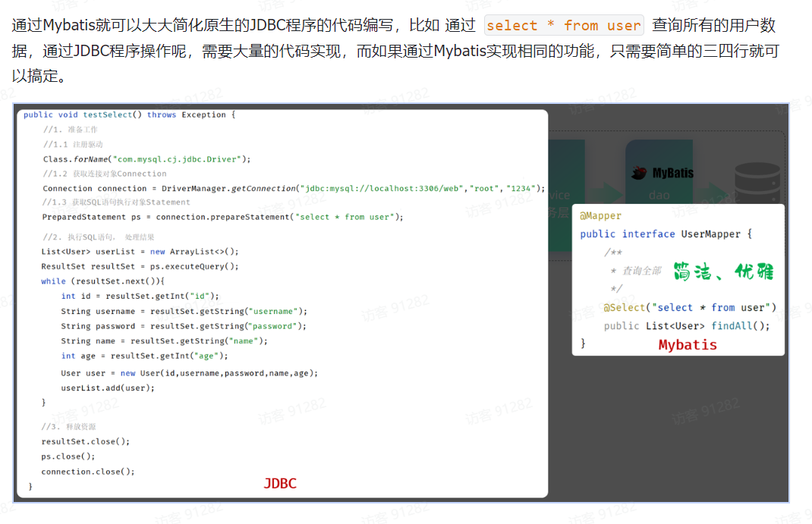Click "ResultSet resultSet = ps.executeQuery();"
The height and width of the screenshot is (524, 812).
[x=140, y=266]
